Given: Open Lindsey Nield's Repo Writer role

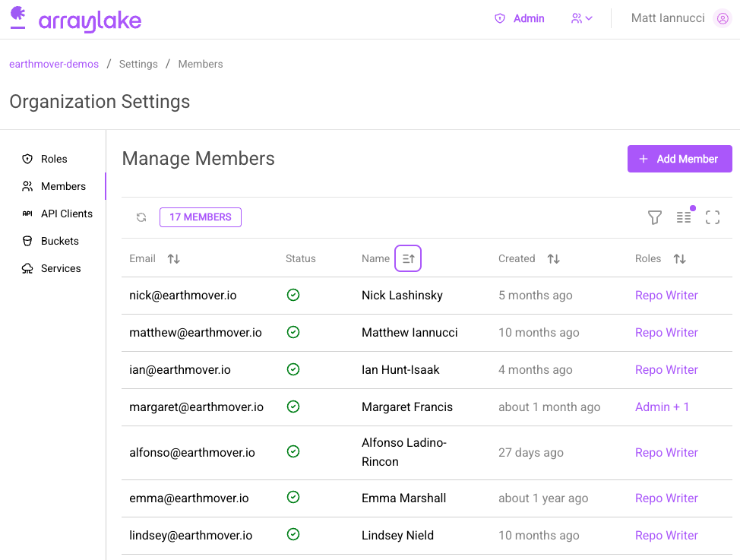Looking at the screenshot, I should [x=666, y=536].
